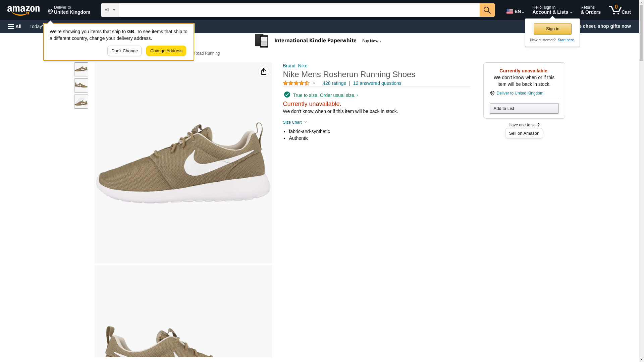Select the third shoe thumbnail
The width and height of the screenshot is (644, 362).
pyautogui.click(x=81, y=102)
